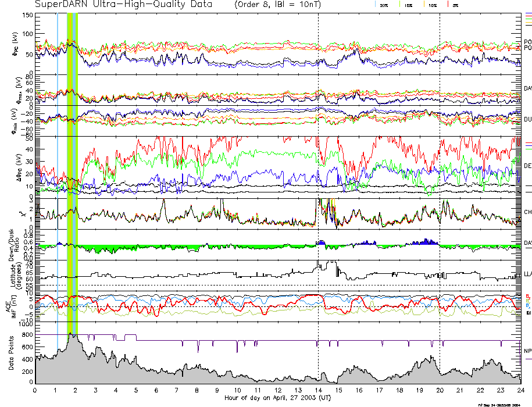This screenshot has width=532, height=407.
Task: Click the 'Latitude (degrees)' y-axis label
Action: point(10,273)
